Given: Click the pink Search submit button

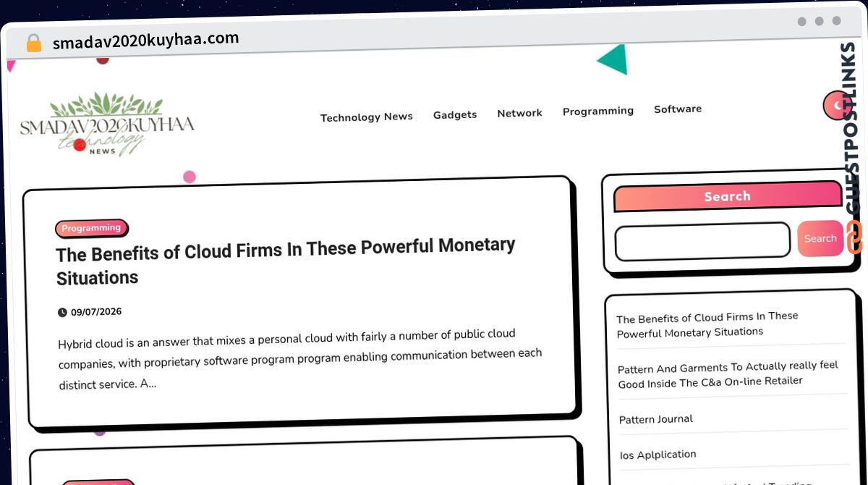Looking at the screenshot, I should click(x=820, y=238).
